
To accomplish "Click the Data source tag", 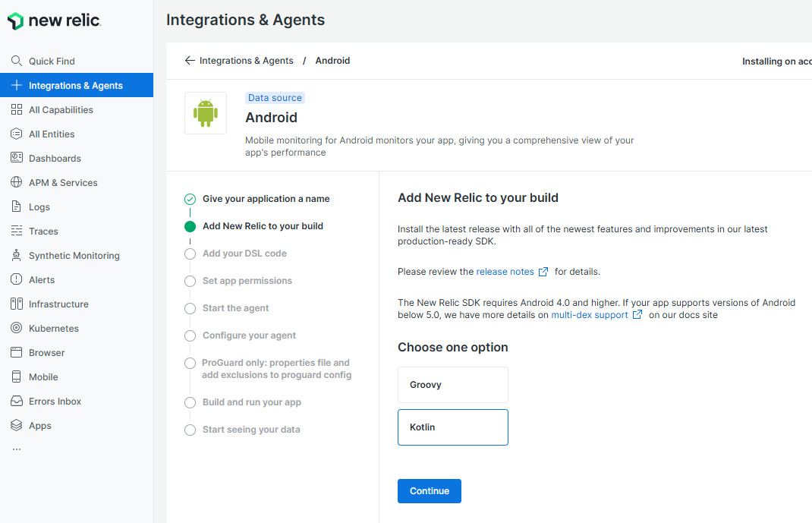I will tap(275, 98).
